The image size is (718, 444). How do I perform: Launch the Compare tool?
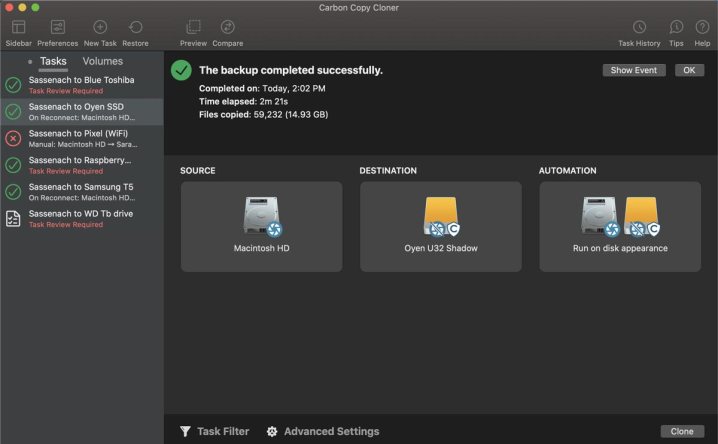pos(227,28)
